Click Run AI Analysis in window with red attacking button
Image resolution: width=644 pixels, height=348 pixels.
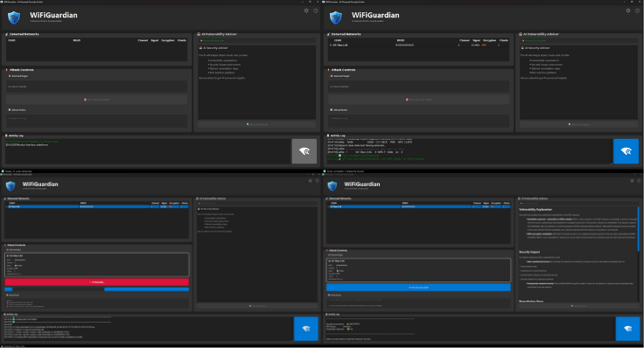point(257,306)
